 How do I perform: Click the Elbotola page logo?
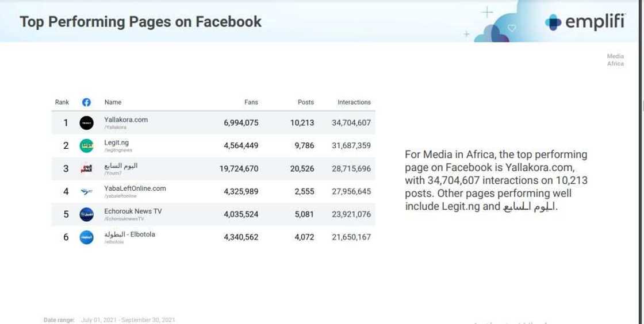point(86,237)
